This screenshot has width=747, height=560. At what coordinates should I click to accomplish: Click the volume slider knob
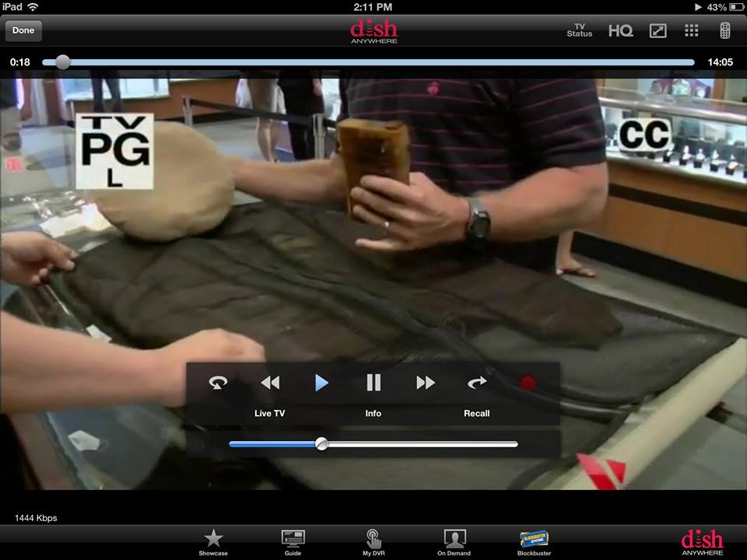[x=321, y=444]
